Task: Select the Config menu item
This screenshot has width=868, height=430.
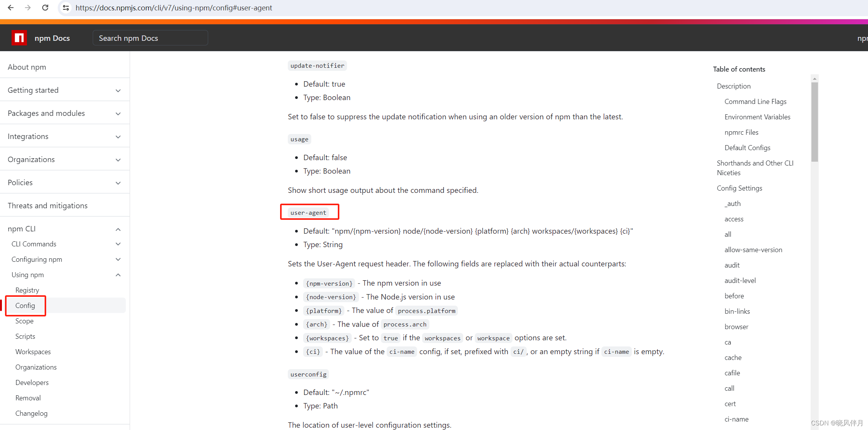Action: (25, 305)
